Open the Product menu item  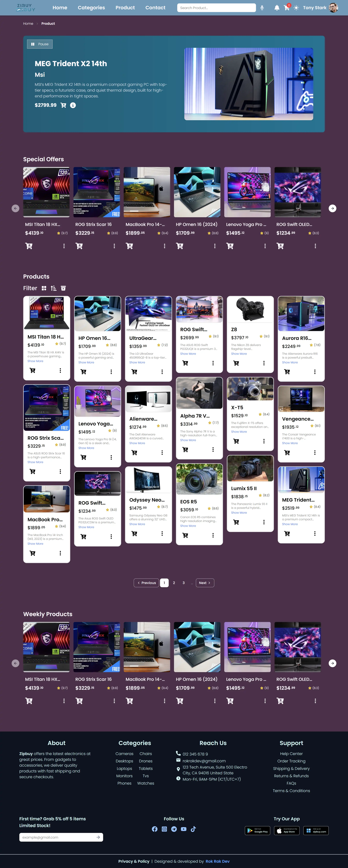(125, 8)
